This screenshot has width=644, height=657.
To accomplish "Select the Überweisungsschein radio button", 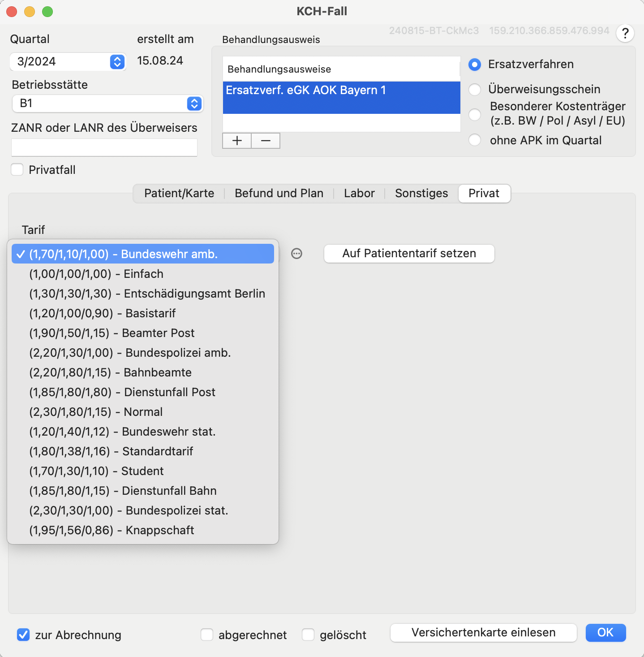I will [x=475, y=90].
